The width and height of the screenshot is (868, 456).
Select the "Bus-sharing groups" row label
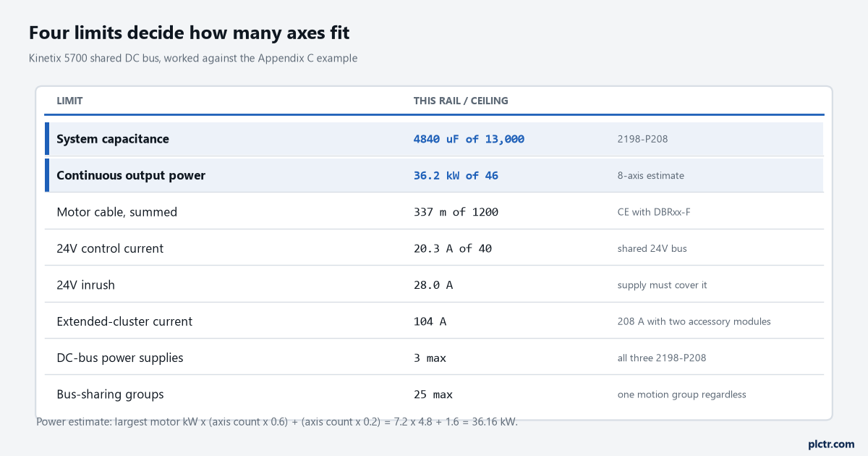pyautogui.click(x=110, y=394)
